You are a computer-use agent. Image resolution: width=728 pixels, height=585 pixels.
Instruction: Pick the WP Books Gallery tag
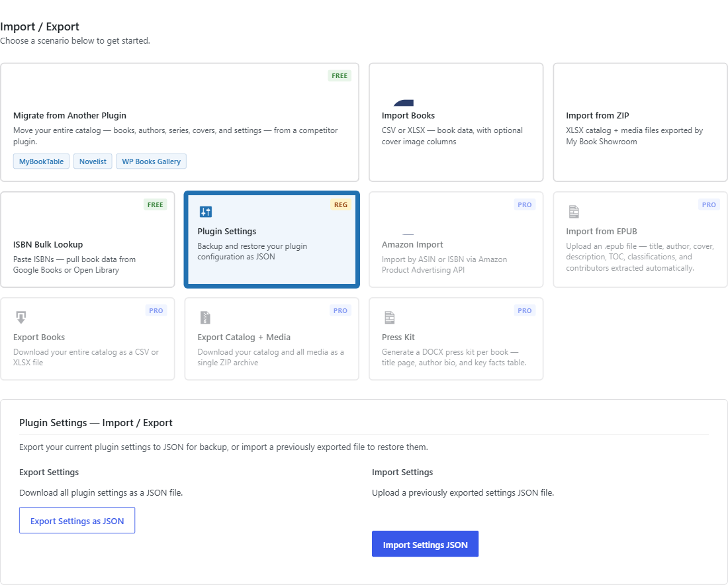pyautogui.click(x=152, y=161)
